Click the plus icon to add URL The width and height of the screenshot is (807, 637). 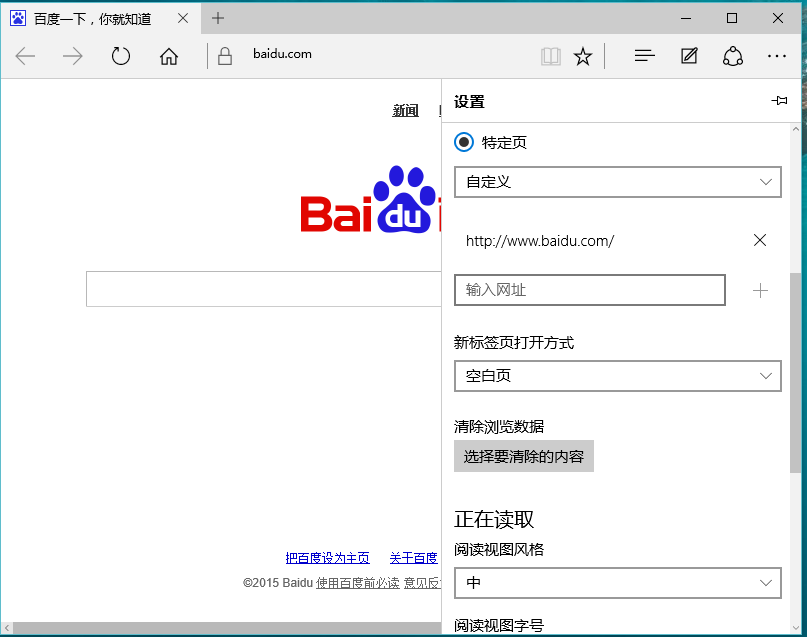[760, 290]
